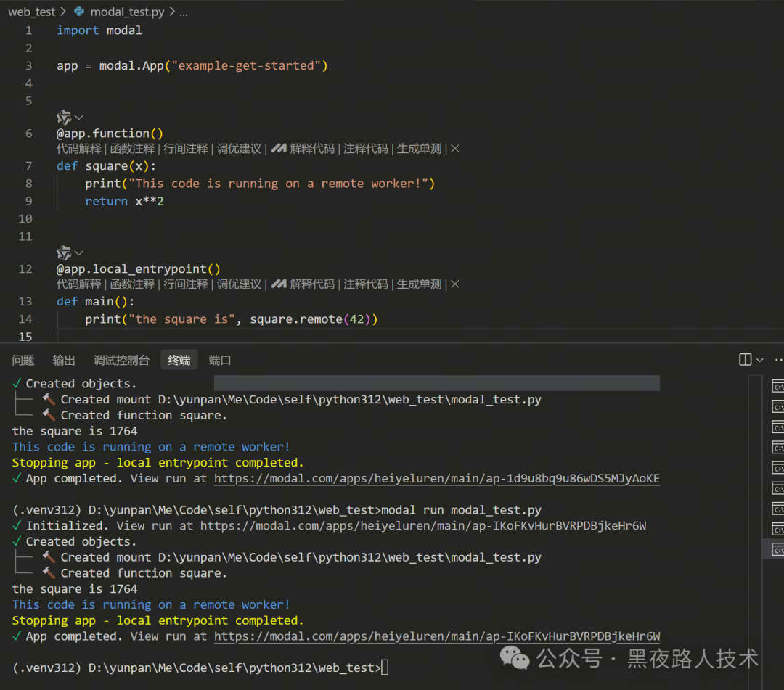The height and width of the screenshot is (690, 784).
Task: Click the AI assistant icon above @app.function()
Action: 63,118
